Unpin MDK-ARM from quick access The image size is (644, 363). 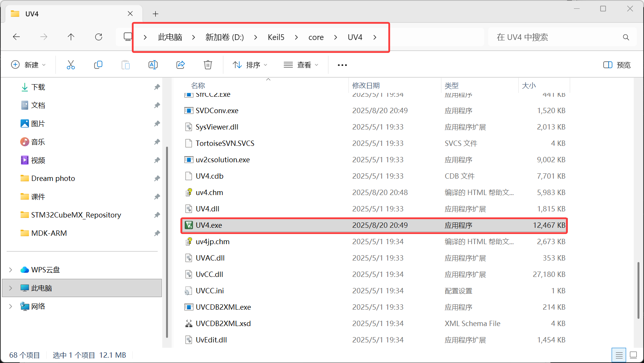pos(157,233)
